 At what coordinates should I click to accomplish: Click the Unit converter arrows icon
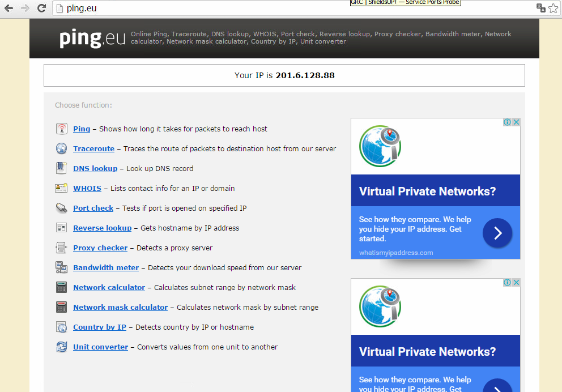(x=62, y=347)
